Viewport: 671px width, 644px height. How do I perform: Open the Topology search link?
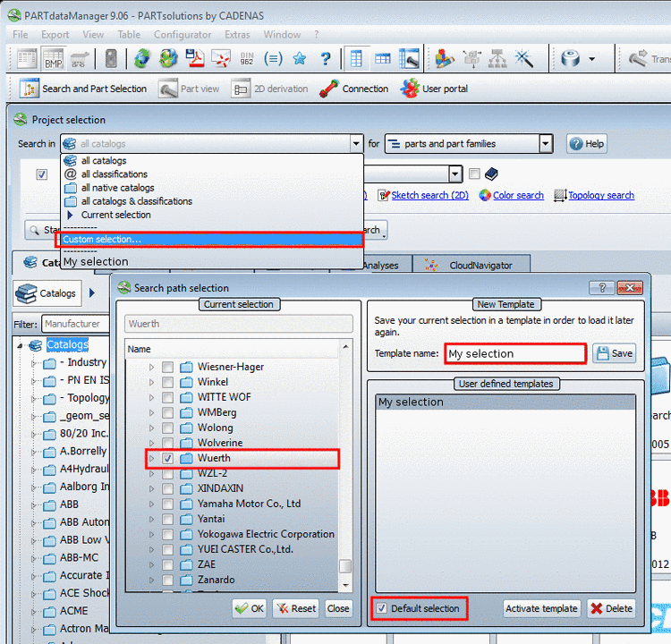coord(601,196)
